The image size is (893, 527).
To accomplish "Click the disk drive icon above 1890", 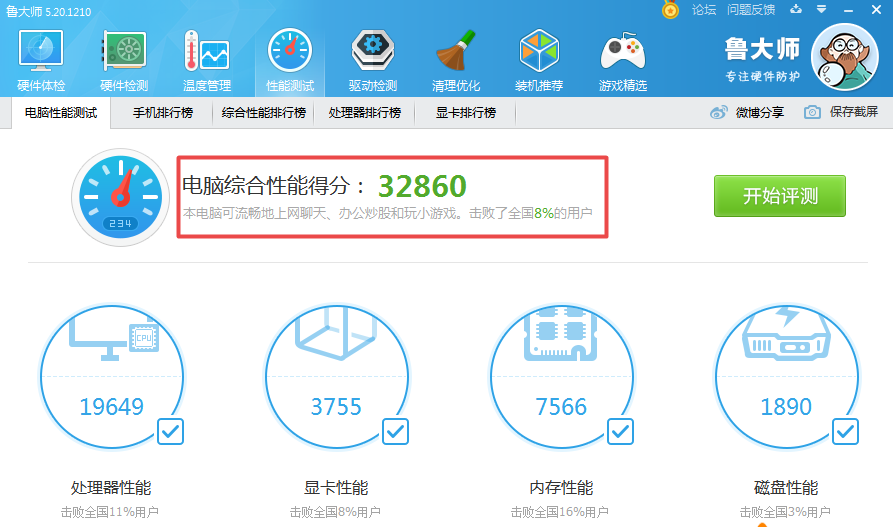I will [x=786, y=334].
